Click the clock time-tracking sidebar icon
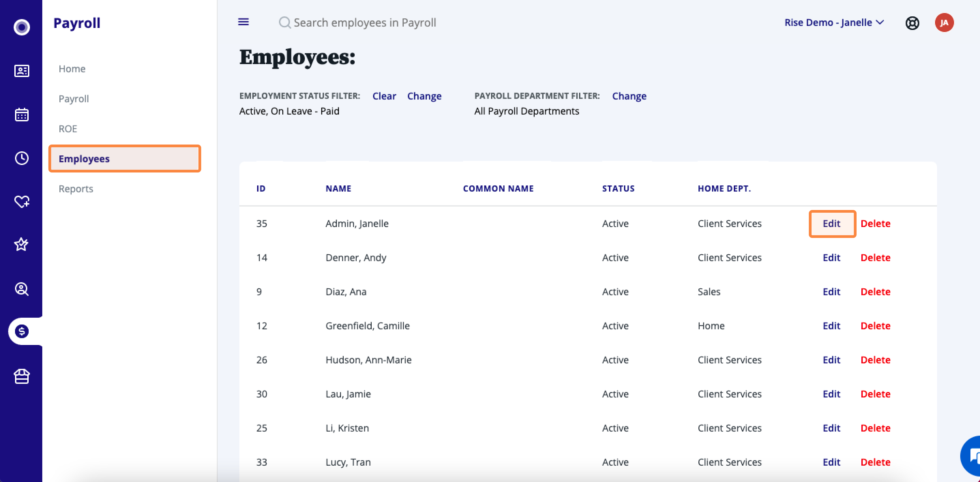 click(x=22, y=158)
